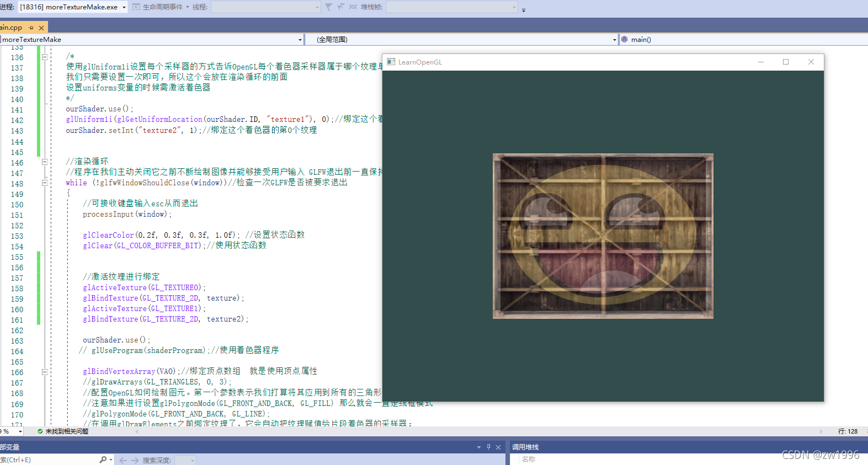Pin the main.cpp tab
This screenshot has width=868, height=465.
point(31,28)
